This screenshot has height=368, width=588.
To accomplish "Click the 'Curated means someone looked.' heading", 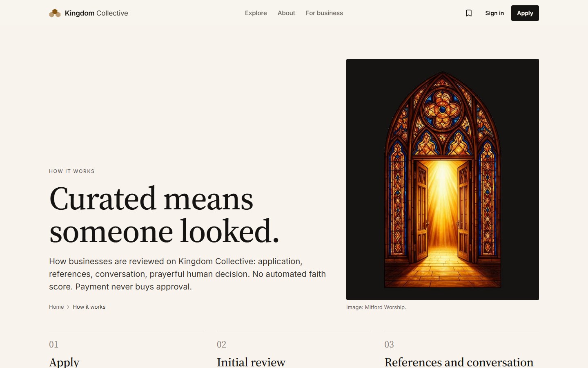I will click(164, 215).
